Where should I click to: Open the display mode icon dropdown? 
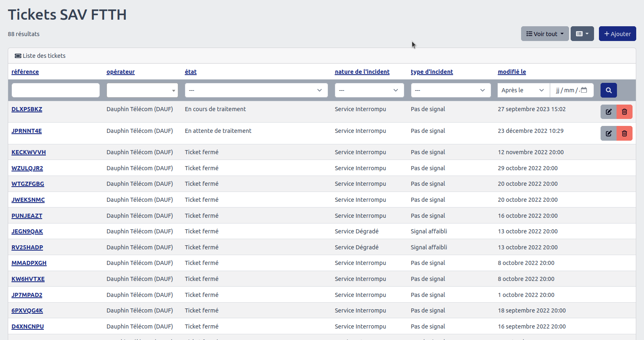(x=582, y=34)
